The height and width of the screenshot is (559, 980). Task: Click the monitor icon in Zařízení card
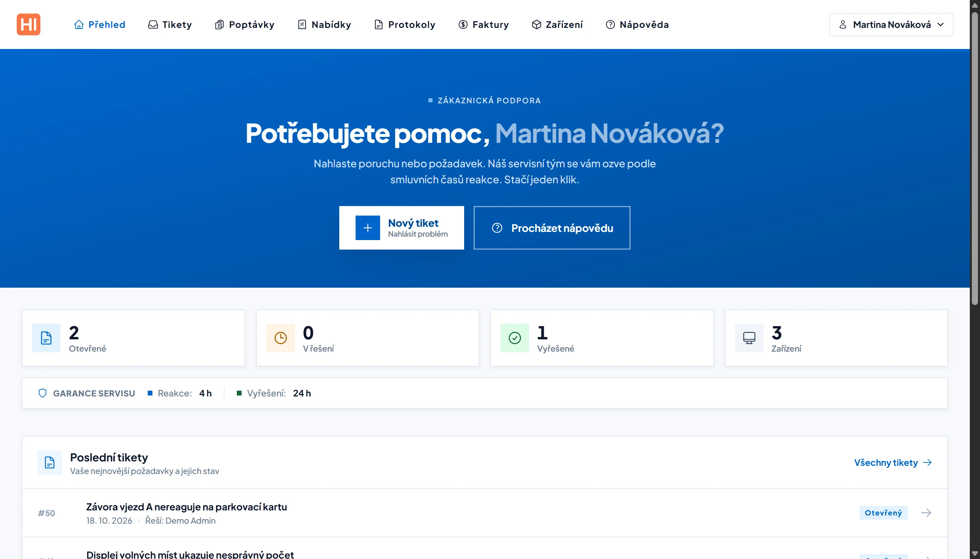pyautogui.click(x=749, y=338)
